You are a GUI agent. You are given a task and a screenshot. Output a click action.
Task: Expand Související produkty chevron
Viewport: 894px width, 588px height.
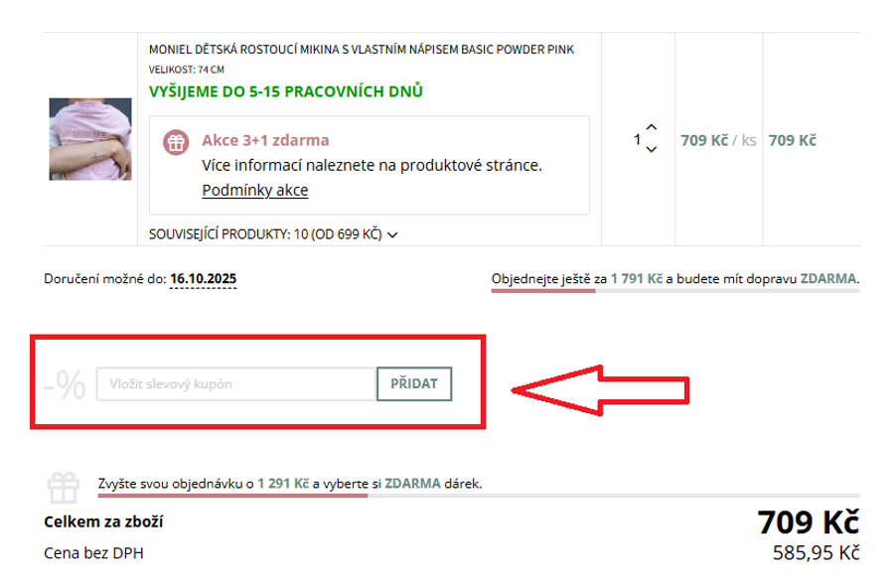tap(392, 234)
